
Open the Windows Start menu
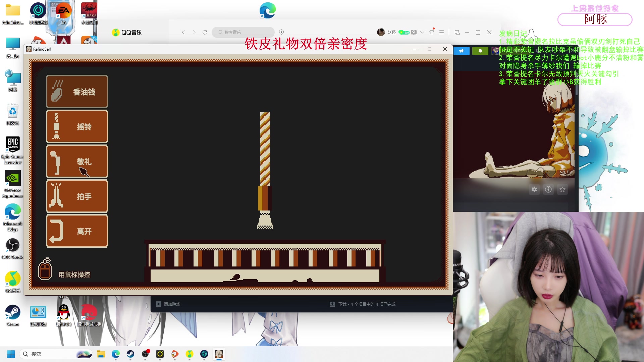click(11, 354)
